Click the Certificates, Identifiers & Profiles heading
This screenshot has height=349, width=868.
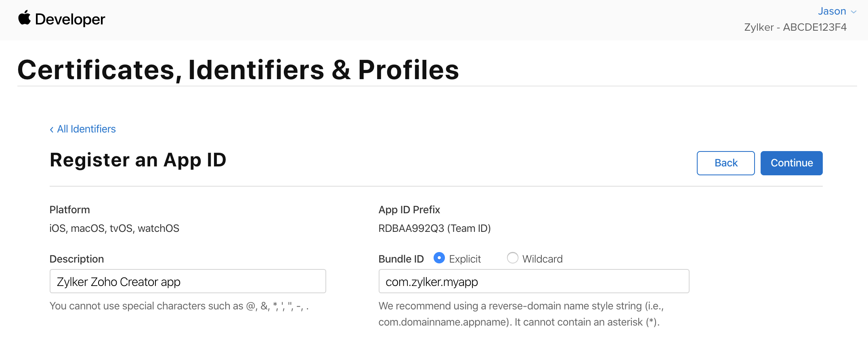tap(238, 69)
